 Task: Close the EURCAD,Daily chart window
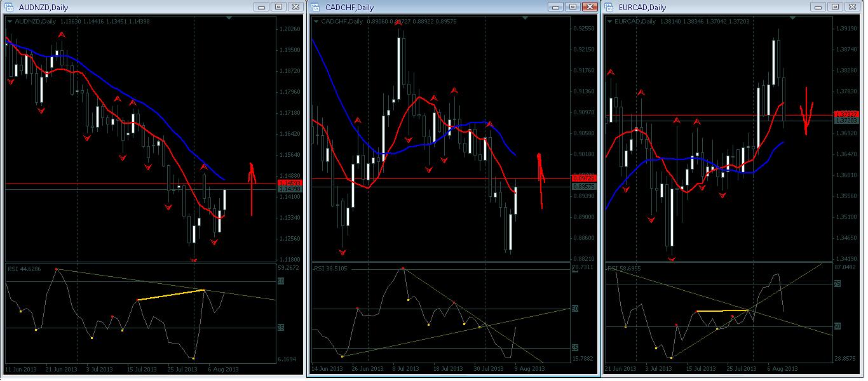pos(852,7)
